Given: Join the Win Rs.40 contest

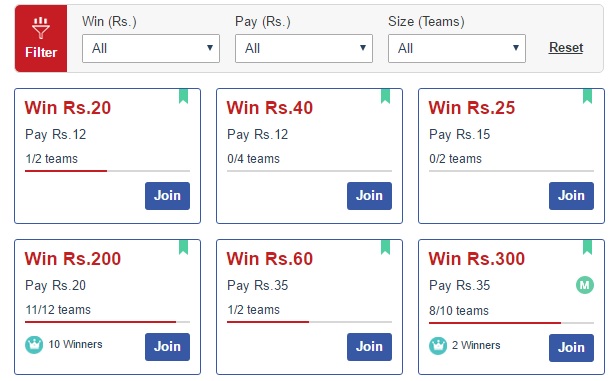Looking at the screenshot, I should click(x=369, y=196).
